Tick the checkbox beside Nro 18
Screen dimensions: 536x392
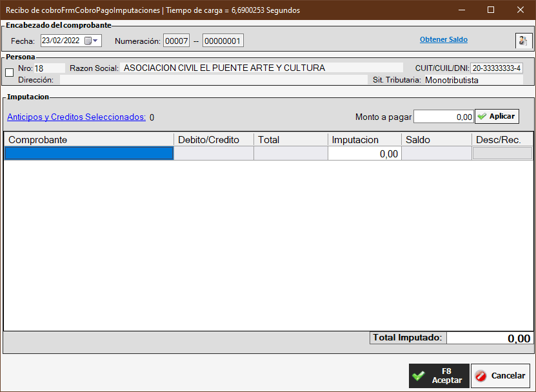9,72
